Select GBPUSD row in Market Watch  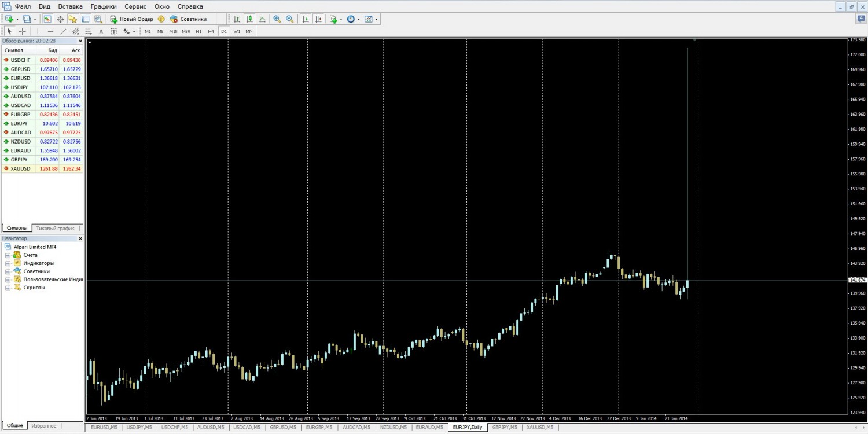(42, 69)
